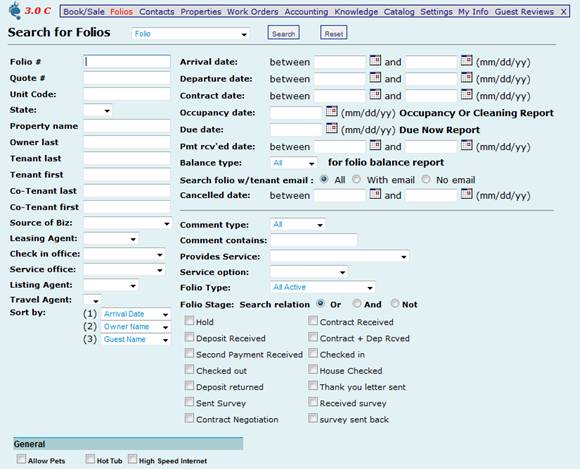Viewport: 580px width, 469px height.
Task: Open the Folio search type dropdown
Action: click(190, 34)
